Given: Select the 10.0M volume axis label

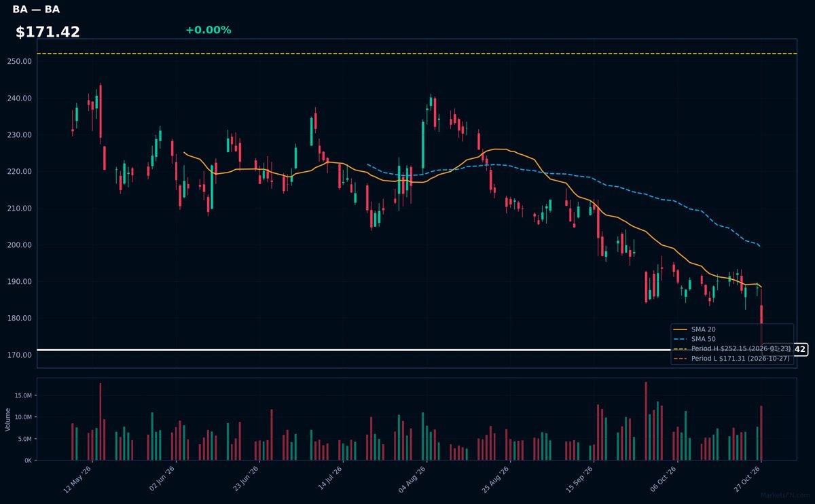Looking at the screenshot, I should (x=22, y=417).
